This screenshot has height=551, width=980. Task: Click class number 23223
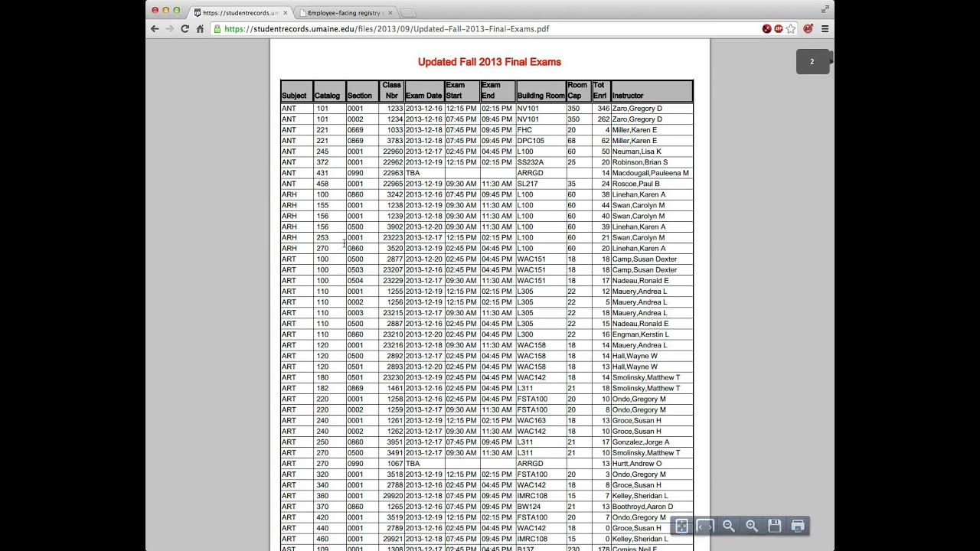coord(393,237)
